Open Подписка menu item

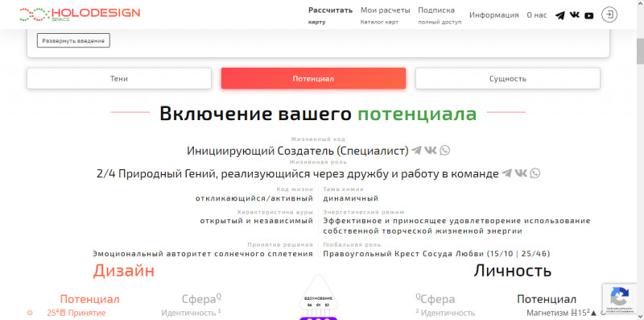(440, 15)
